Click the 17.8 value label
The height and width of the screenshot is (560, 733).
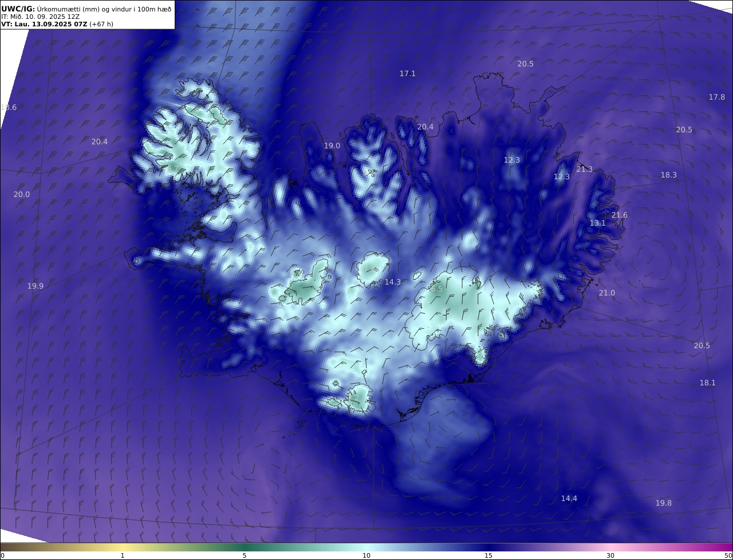pos(717,97)
